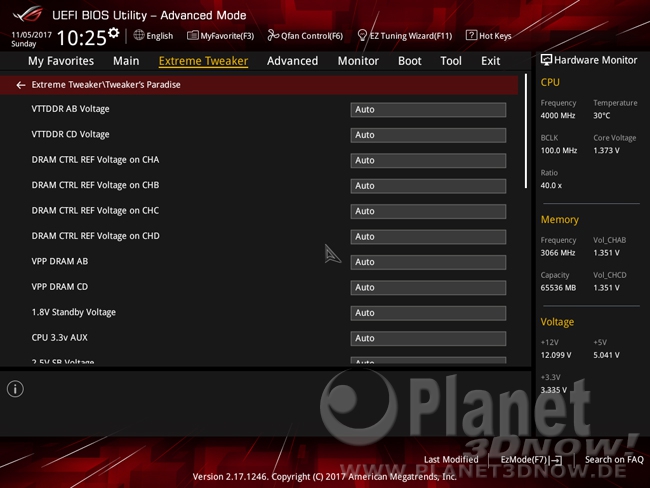The image size is (650, 488).
Task: Switch to the Main tab
Action: tap(126, 61)
